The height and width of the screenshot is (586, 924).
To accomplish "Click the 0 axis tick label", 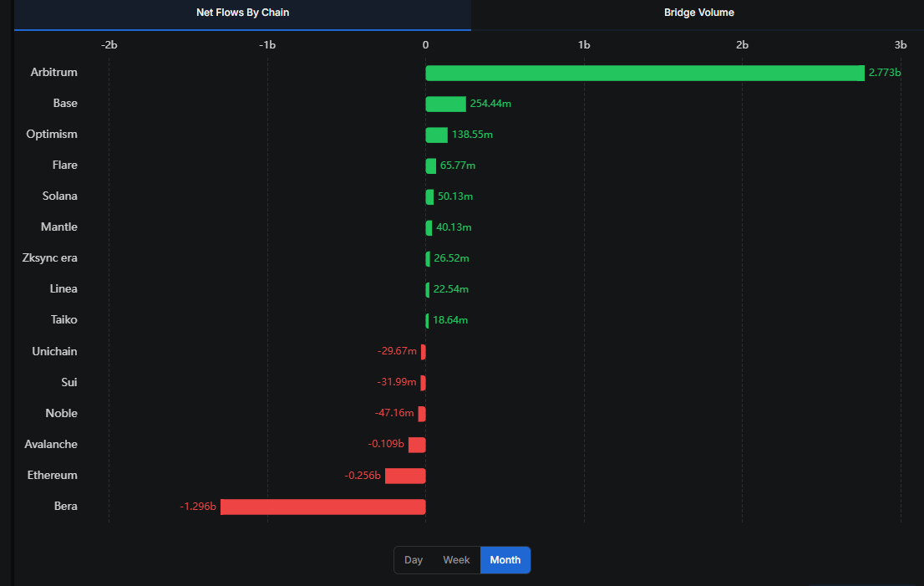I will point(425,45).
